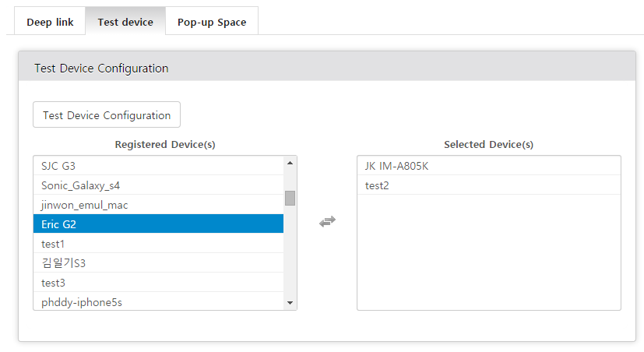The height and width of the screenshot is (352, 644).
Task: Click the Test Device Configuration button
Action: point(107,114)
